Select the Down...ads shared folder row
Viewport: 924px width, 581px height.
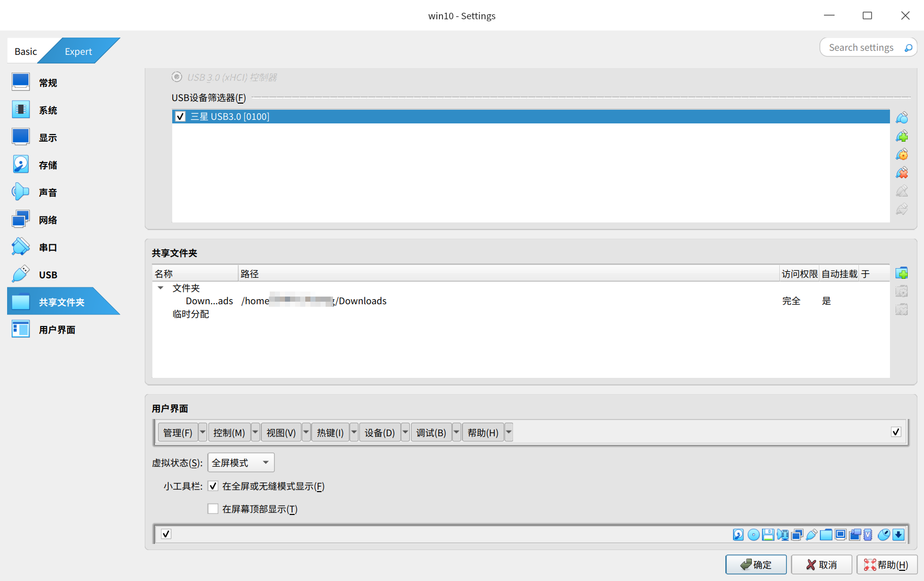(x=521, y=301)
